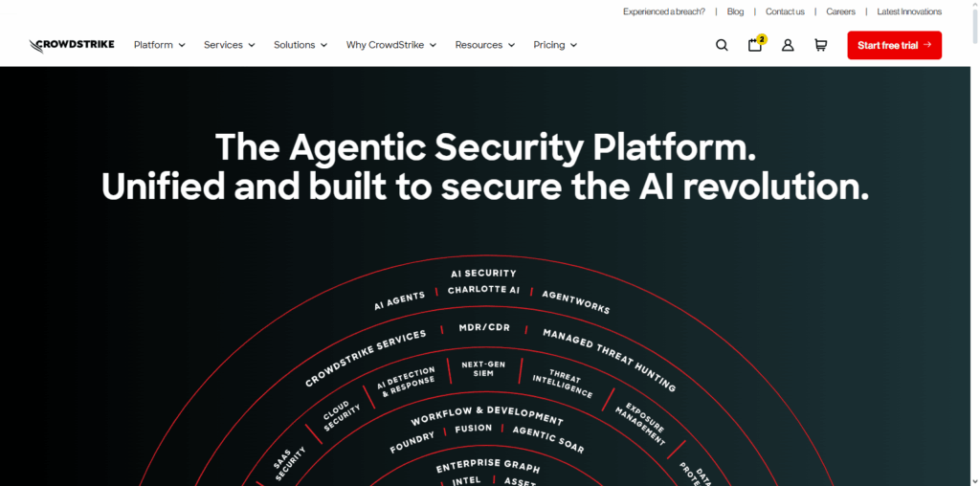Viewport: 980px width, 486px height.
Task: Select AGENTWORKS in the diagram
Action: [575, 302]
